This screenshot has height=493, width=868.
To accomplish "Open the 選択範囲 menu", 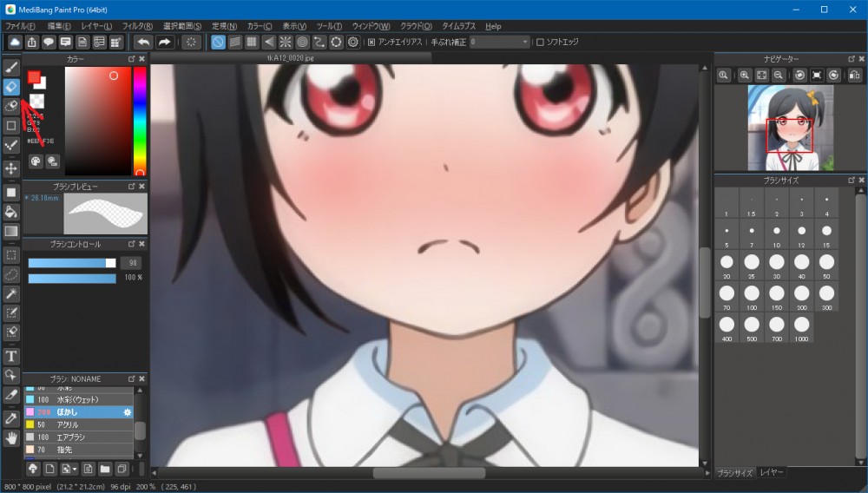I will point(182,26).
